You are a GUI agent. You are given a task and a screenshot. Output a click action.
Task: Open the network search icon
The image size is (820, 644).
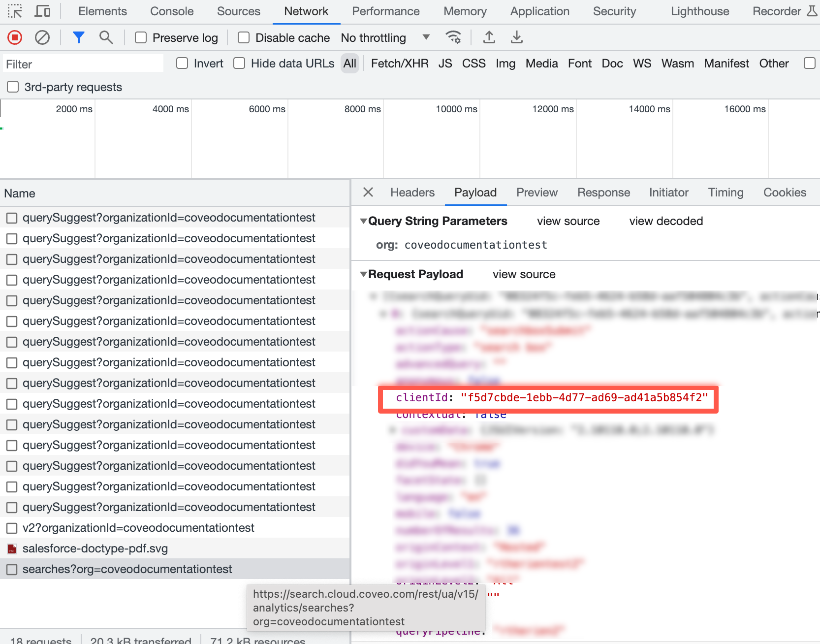106,37
